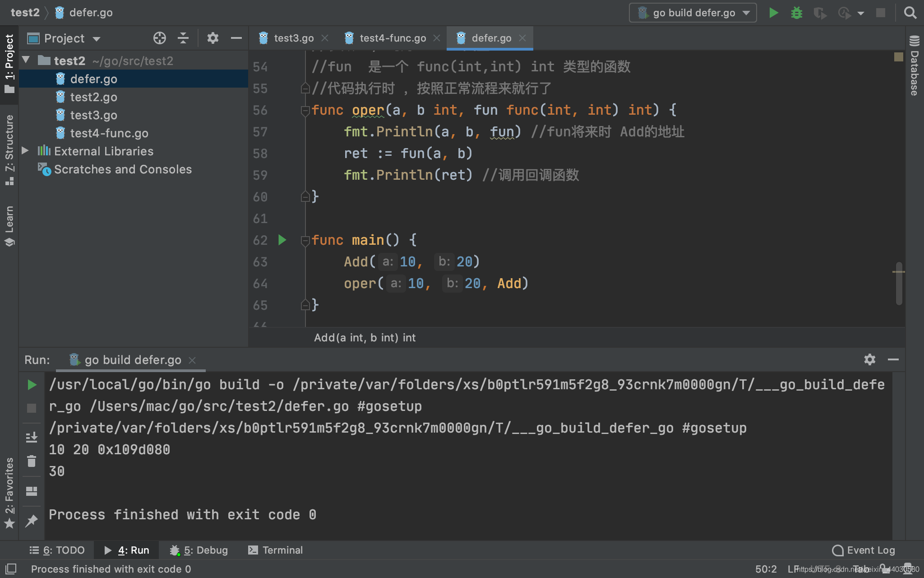Click the profiler run icon
Screen dimensions: 924x578
pos(844,13)
